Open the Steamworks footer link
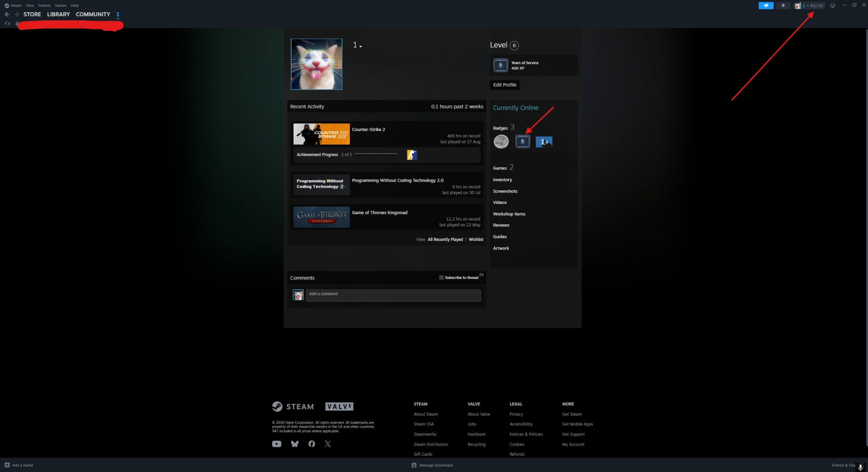This screenshot has width=868, height=472. (x=425, y=434)
